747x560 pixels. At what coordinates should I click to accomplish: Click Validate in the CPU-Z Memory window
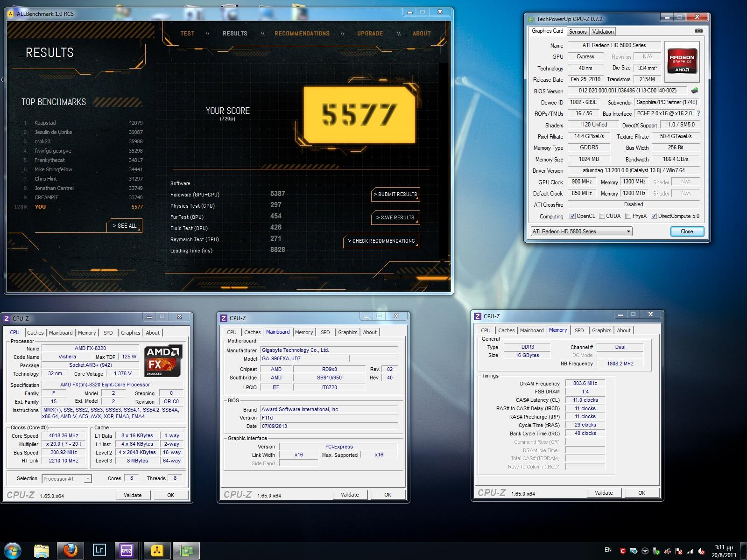[x=604, y=493]
